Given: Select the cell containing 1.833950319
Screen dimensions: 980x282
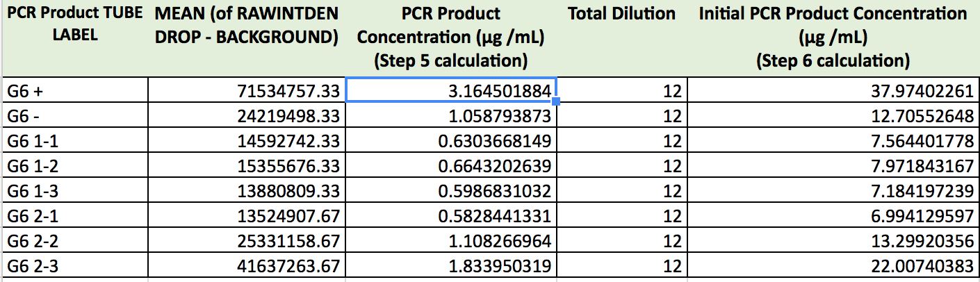Looking at the screenshot, I should coord(450,267).
